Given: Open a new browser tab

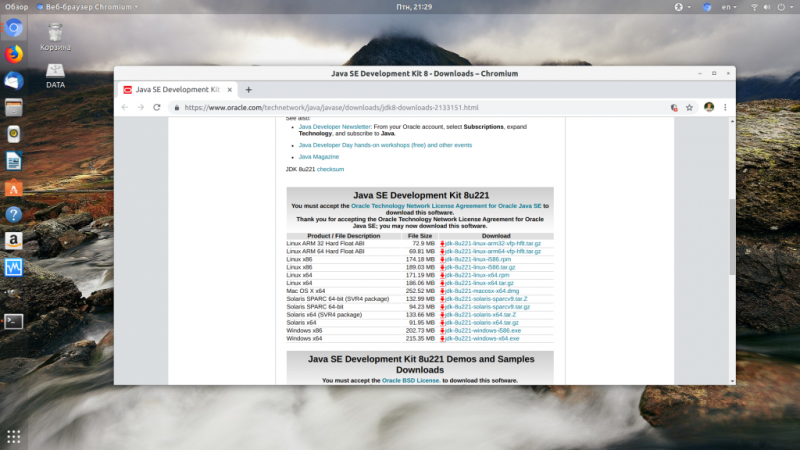Looking at the screenshot, I should pyautogui.click(x=248, y=90).
